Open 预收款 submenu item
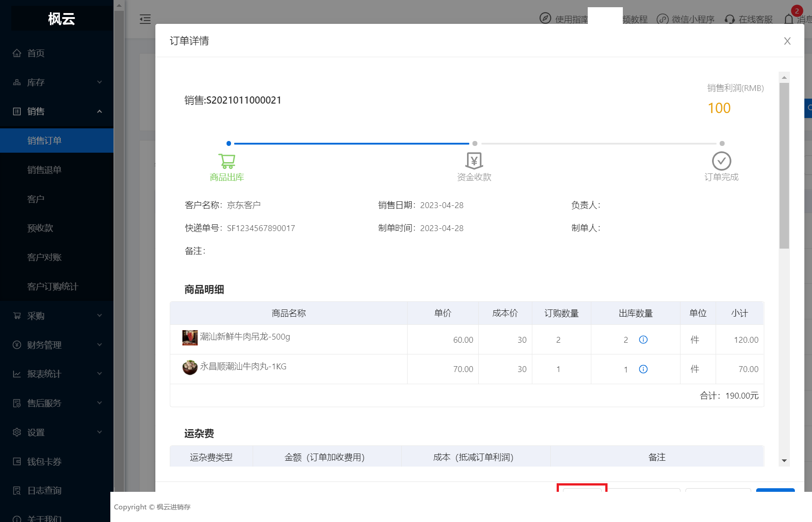The image size is (812, 522). (57, 228)
